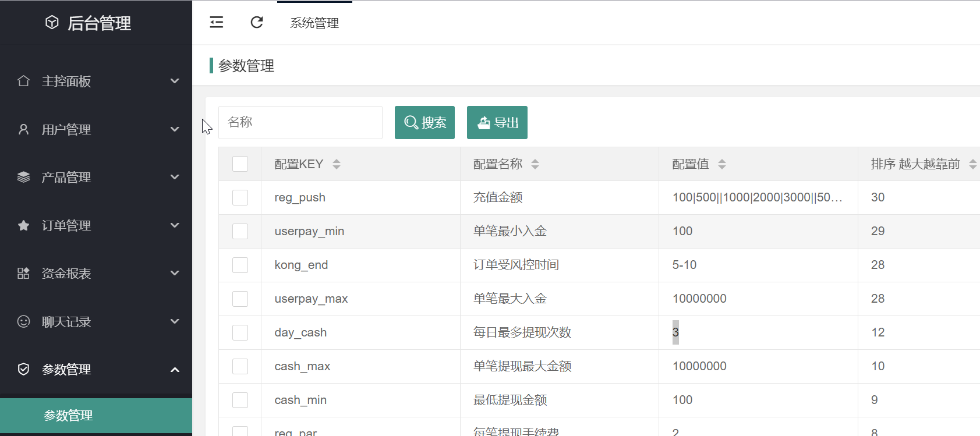Check the cash_min row checkbox
The image size is (980, 436).
pos(240,400)
